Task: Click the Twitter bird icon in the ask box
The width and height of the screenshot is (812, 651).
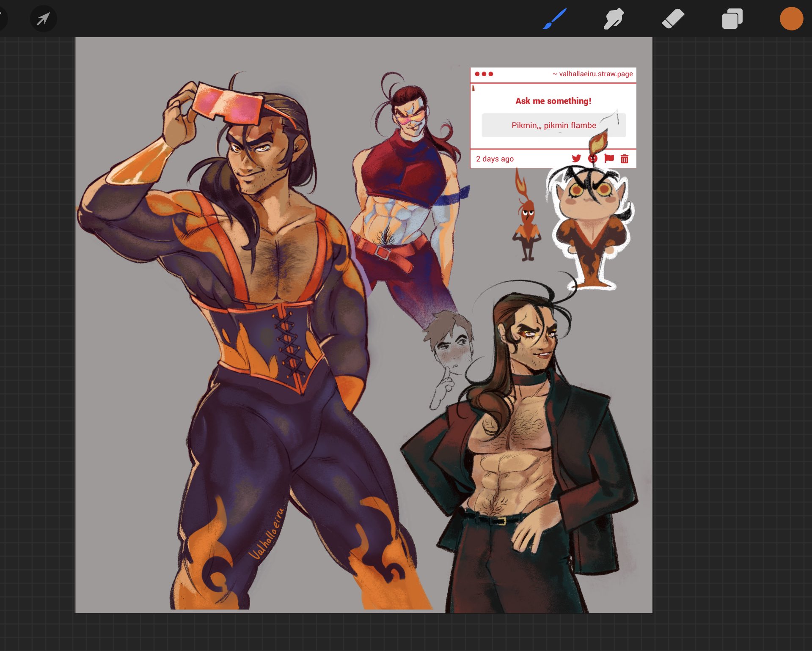Action: (x=576, y=159)
